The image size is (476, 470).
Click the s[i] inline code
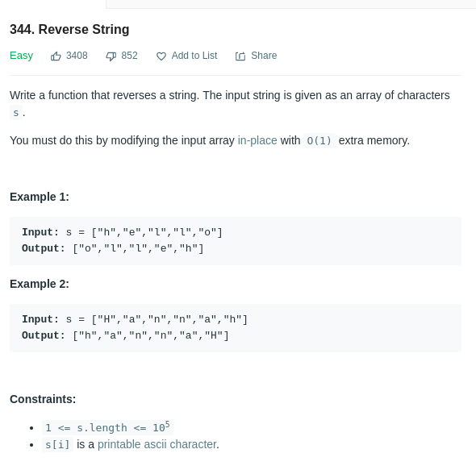pyautogui.click(x=57, y=444)
